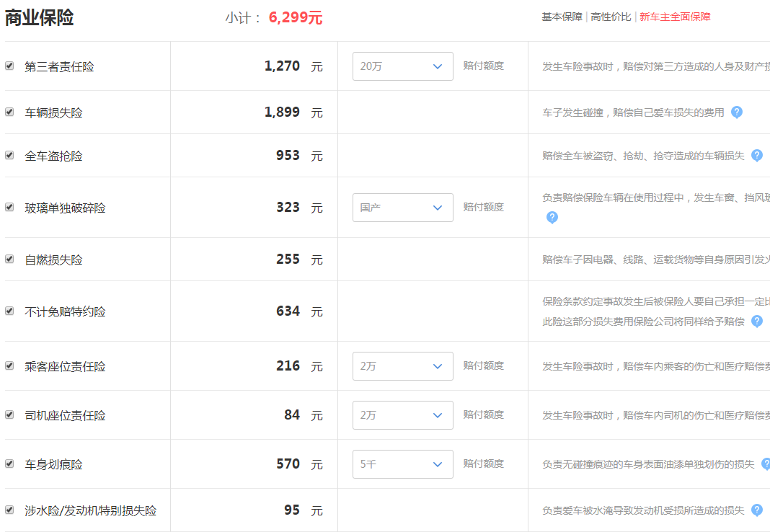The height and width of the screenshot is (532, 770).
Task: Open 2万 dropdown for 司机座位责任险
Action: click(403, 415)
